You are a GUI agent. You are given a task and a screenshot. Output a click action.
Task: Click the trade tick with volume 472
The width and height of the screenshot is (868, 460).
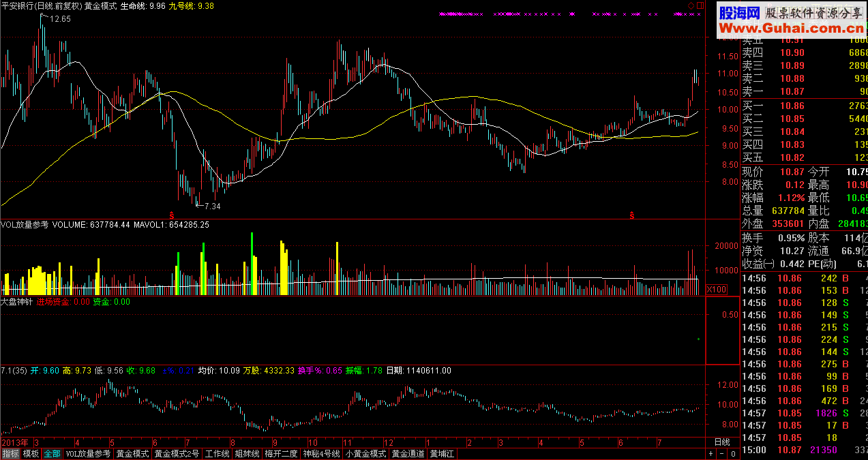click(x=805, y=401)
